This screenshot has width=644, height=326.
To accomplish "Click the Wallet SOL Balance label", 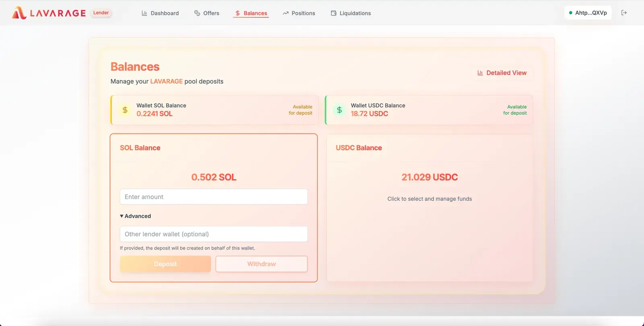I will 161,105.
